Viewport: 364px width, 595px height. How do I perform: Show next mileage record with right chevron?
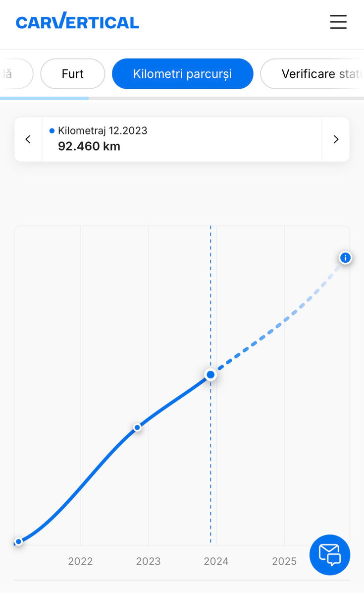pos(336,139)
